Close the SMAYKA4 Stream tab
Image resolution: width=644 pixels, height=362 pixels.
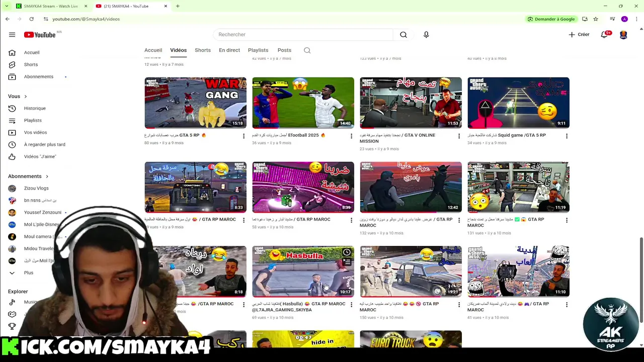(x=86, y=6)
